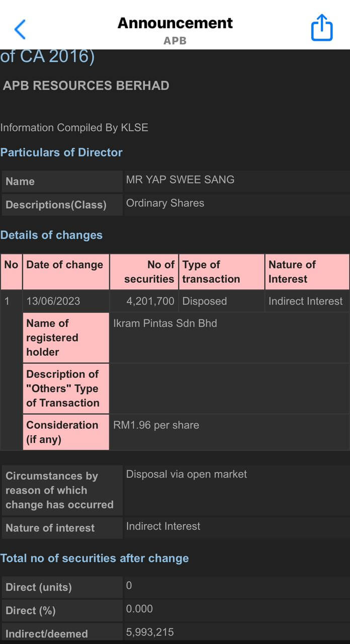350x644 pixels.
Task: Tap the Total no of securities after change heading
Action: pos(95,558)
